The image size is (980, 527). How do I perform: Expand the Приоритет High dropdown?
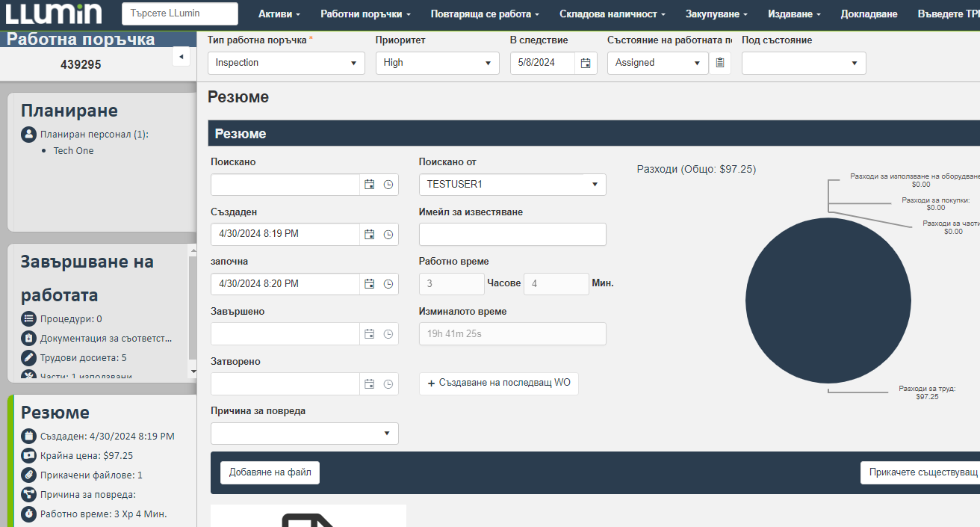[x=437, y=64]
